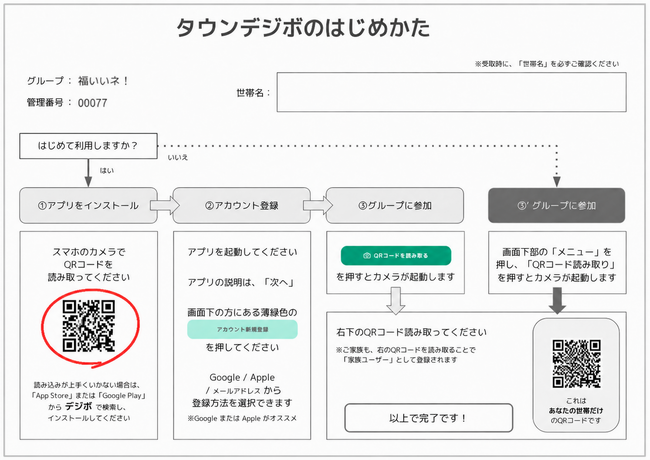Click the bold デジボ search keyword

[79, 407]
